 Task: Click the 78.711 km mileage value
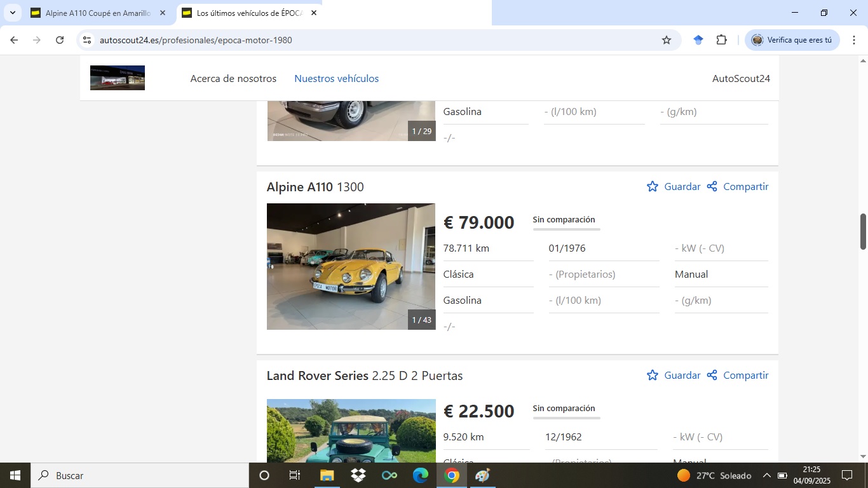pyautogui.click(x=466, y=248)
